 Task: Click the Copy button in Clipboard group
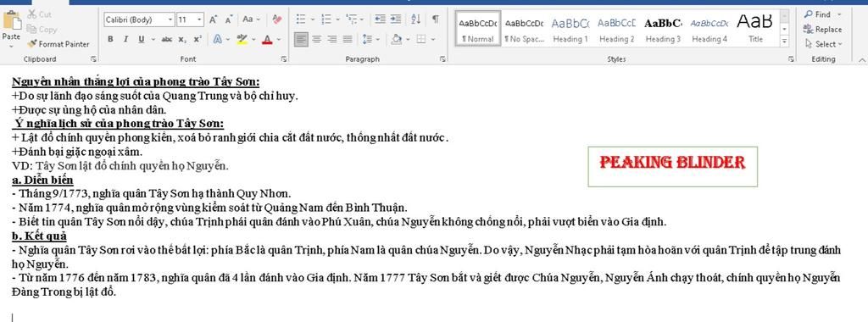click(42, 30)
